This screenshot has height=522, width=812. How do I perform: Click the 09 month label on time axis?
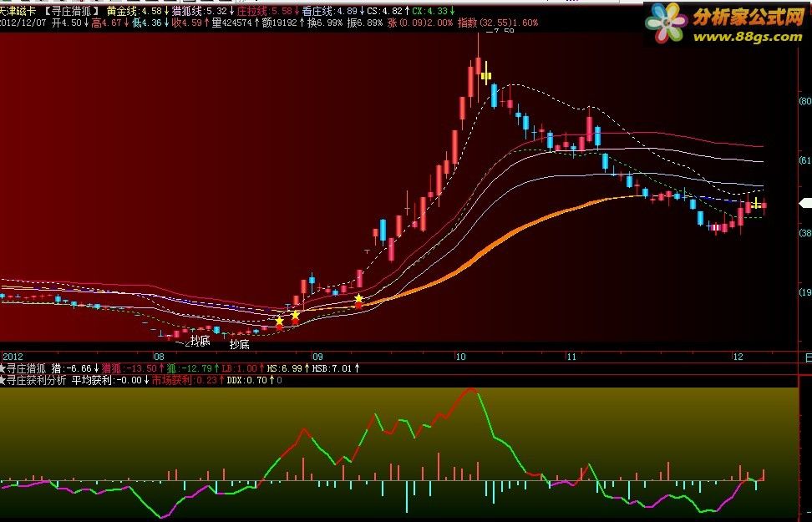pyautogui.click(x=317, y=357)
